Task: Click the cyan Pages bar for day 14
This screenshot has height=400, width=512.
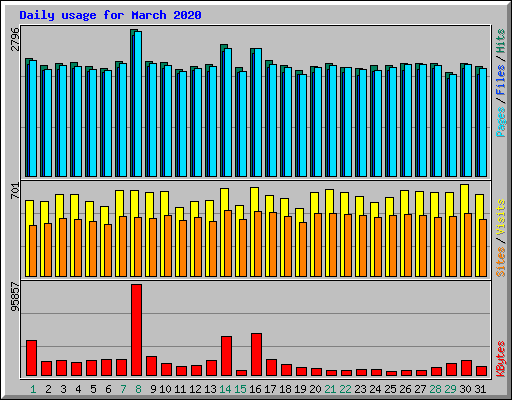Action: click(x=228, y=112)
